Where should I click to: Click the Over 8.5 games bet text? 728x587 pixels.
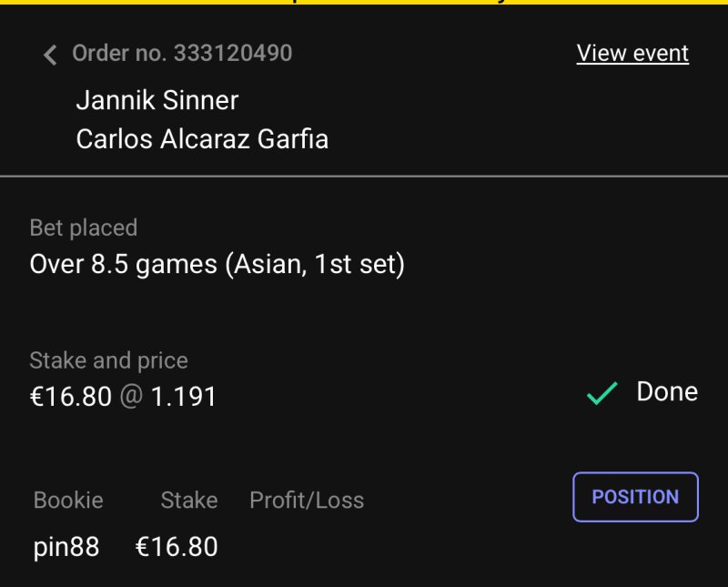(217, 265)
